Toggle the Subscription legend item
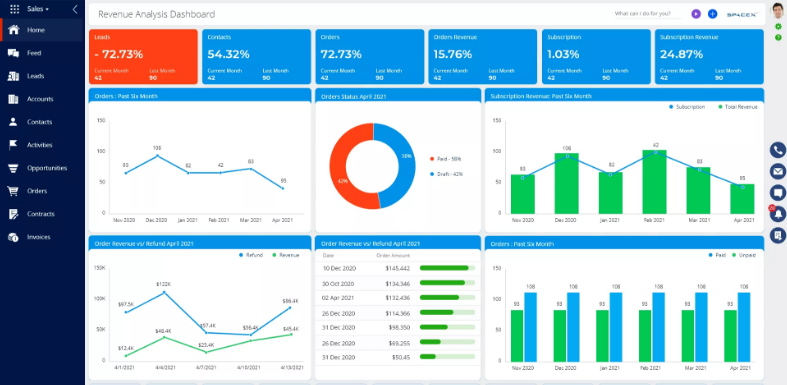The image size is (787, 385). pyautogui.click(x=687, y=107)
